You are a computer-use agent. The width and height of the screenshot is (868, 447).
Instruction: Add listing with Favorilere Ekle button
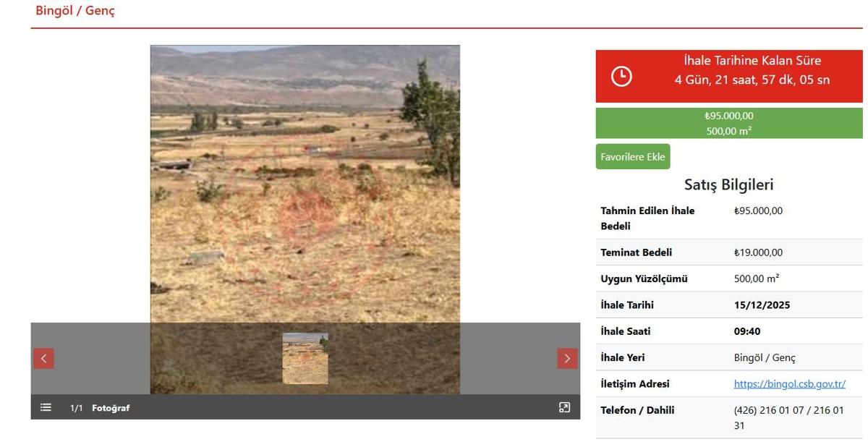point(633,157)
